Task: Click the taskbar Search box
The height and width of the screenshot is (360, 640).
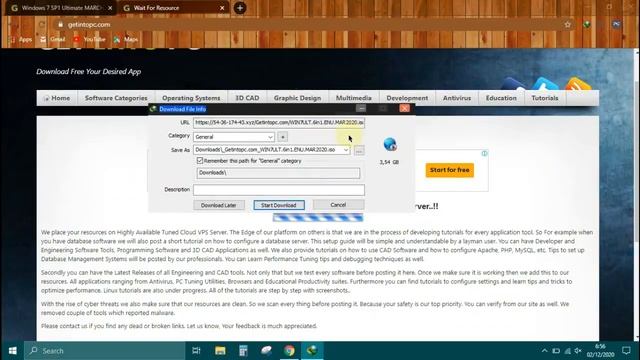Action: pos(104,351)
